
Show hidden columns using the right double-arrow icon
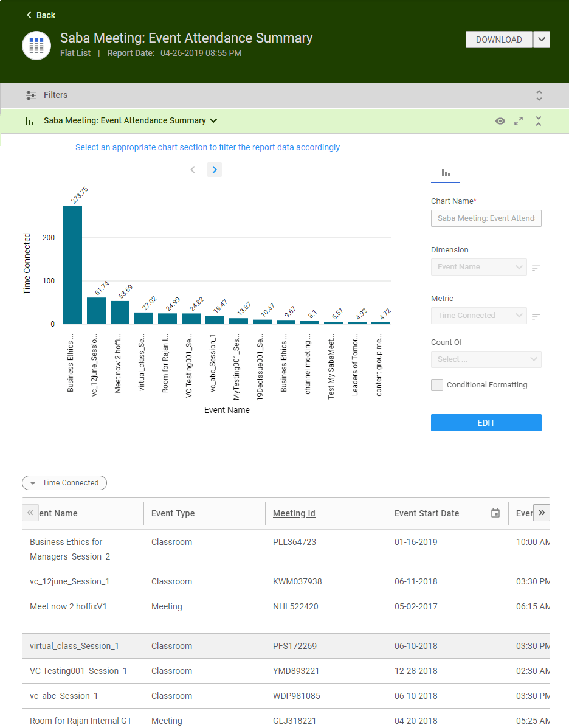(542, 513)
